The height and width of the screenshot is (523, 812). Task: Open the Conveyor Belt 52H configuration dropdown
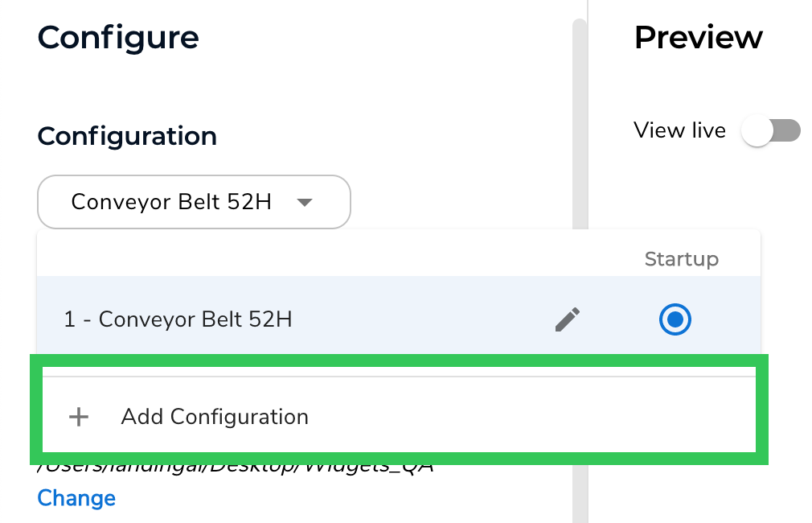click(x=194, y=202)
